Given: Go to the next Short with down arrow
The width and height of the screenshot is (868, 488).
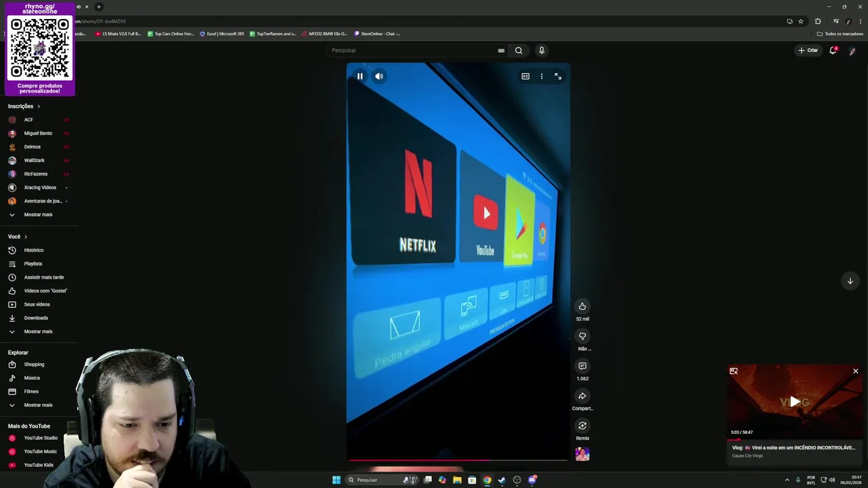Looking at the screenshot, I should tap(850, 281).
